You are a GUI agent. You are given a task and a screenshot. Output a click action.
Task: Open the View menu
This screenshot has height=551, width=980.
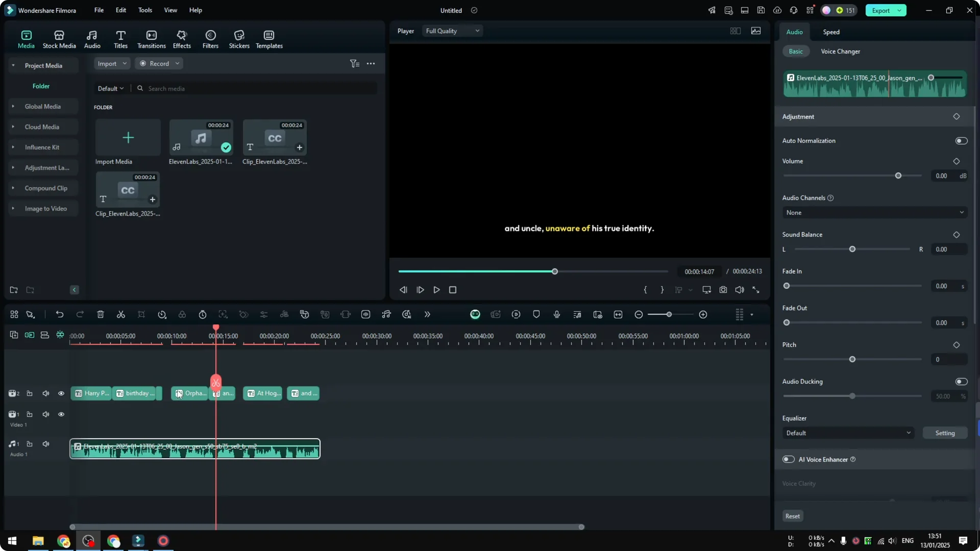(x=170, y=10)
